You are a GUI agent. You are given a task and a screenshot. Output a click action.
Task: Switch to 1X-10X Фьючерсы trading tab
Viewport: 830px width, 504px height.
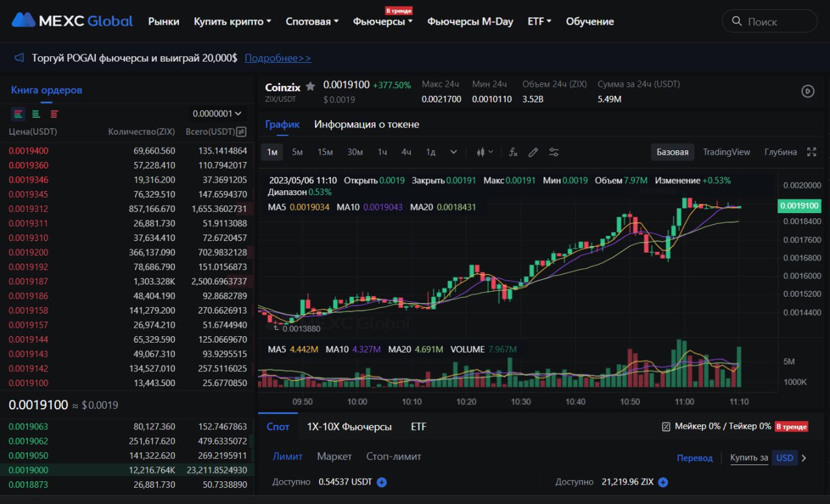click(350, 427)
